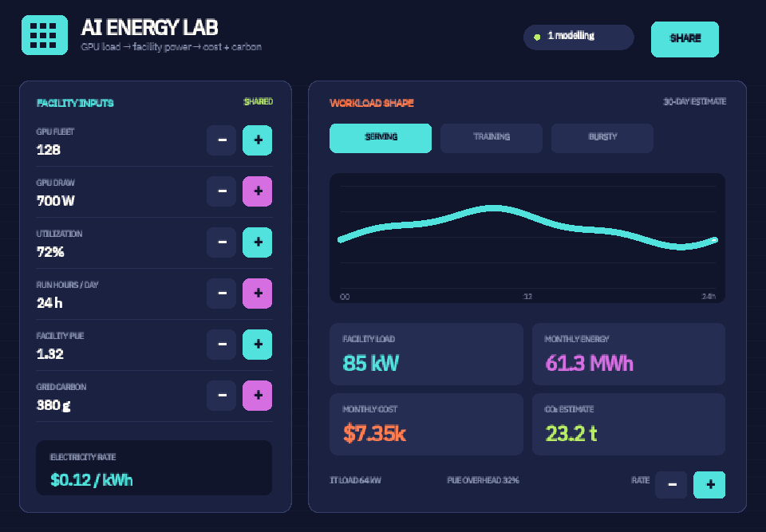Viewport: 766px width, 532px height.
Task: Decrease GPU Draw with minus button
Action: (x=221, y=191)
